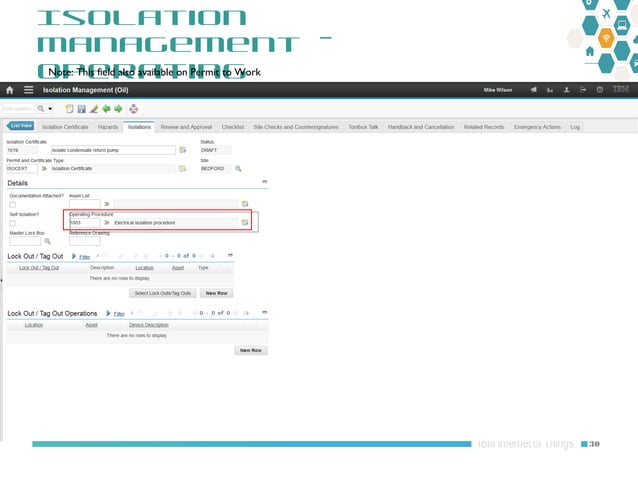638x479 pixels.
Task: Open Site Checks and Countersignatures tab
Action: click(296, 127)
